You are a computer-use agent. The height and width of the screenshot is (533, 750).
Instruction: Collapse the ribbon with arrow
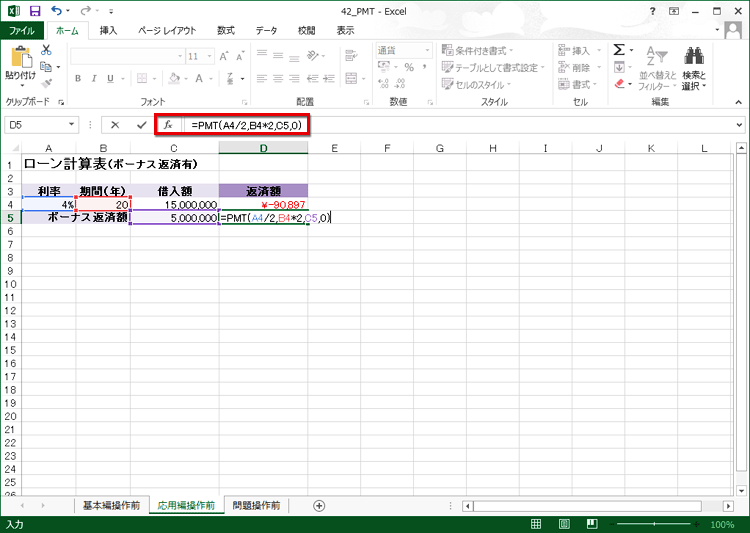[739, 102]
